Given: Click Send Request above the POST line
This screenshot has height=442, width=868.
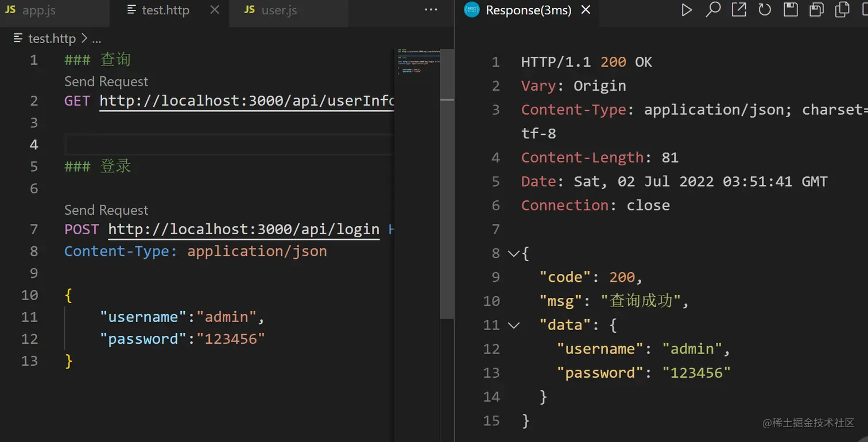Looking at the screenshot, I should (106, 210).
